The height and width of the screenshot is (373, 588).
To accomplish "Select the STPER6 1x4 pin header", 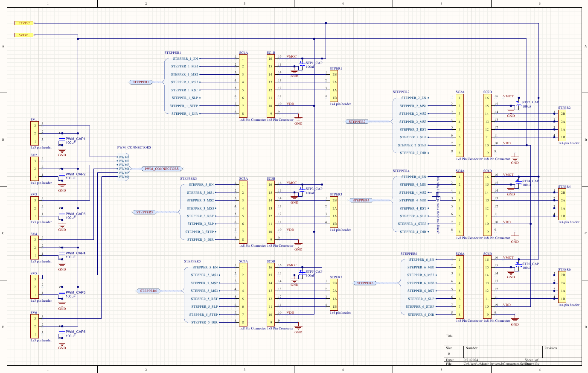I will click(563, 287).
